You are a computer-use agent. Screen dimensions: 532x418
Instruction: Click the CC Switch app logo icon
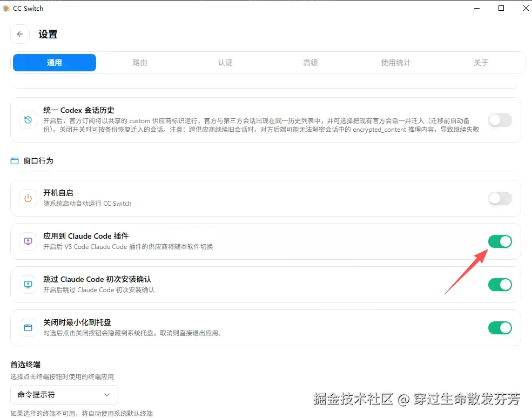point(6,8)
